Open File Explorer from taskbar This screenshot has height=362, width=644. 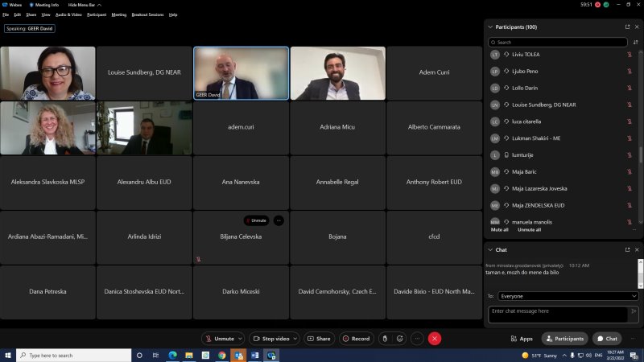tap(189, 355)
